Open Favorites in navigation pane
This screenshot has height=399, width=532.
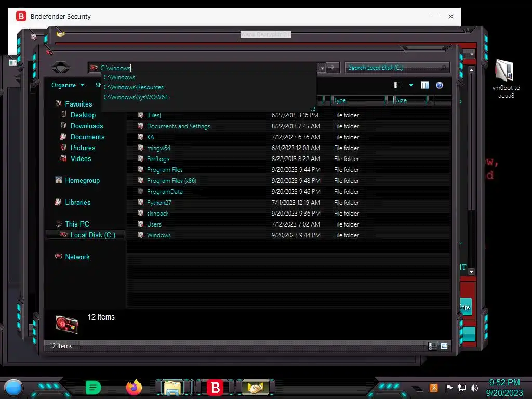click(x=78, y=104)
